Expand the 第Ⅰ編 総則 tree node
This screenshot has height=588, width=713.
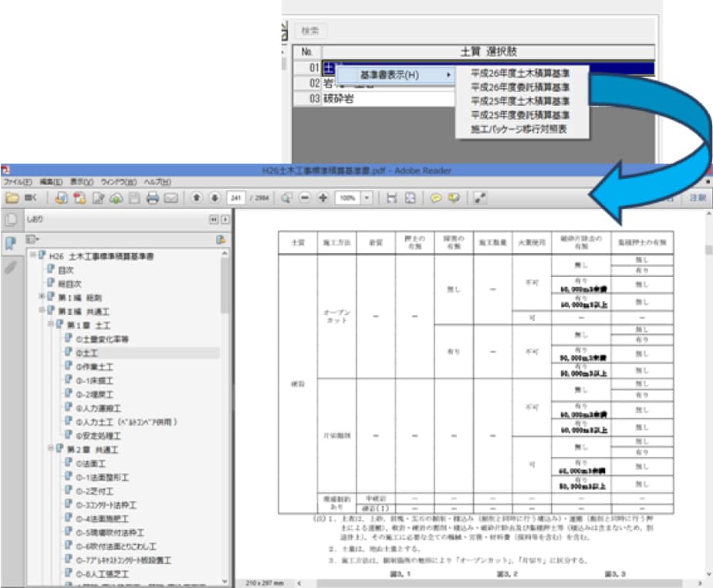pyautogui.click(x=42, y=297)
